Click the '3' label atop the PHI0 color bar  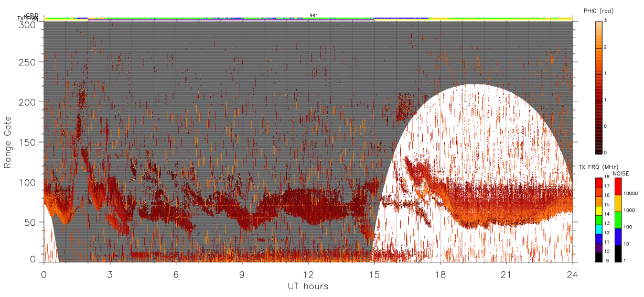[x=606, y=20]
